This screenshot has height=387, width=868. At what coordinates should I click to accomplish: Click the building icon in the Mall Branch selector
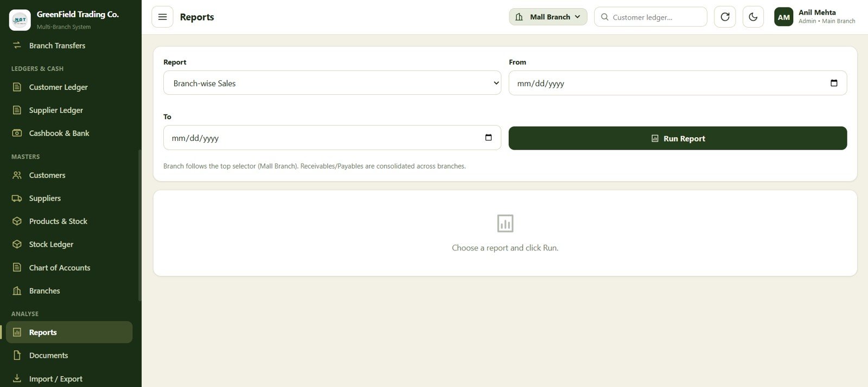[519, 17]
